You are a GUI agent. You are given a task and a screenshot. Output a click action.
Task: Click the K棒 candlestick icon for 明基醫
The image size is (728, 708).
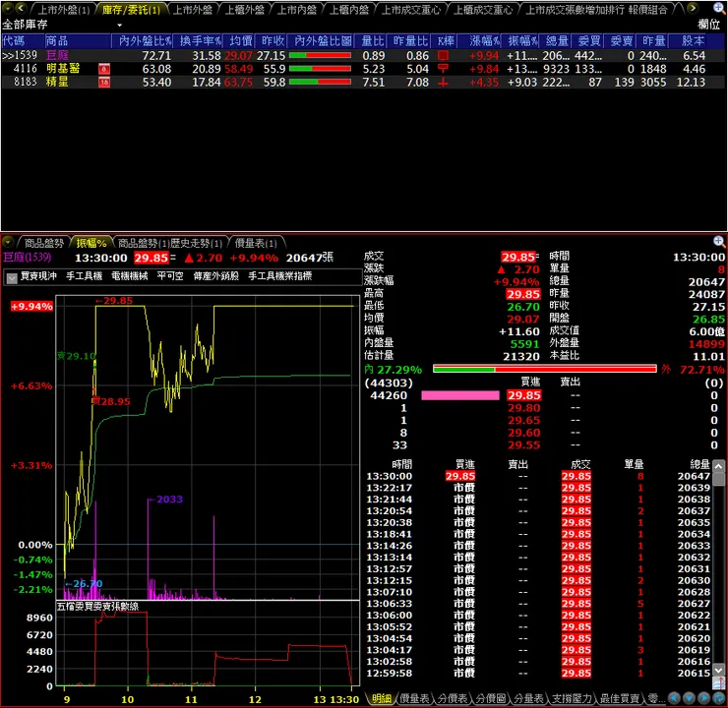[443, 69]
